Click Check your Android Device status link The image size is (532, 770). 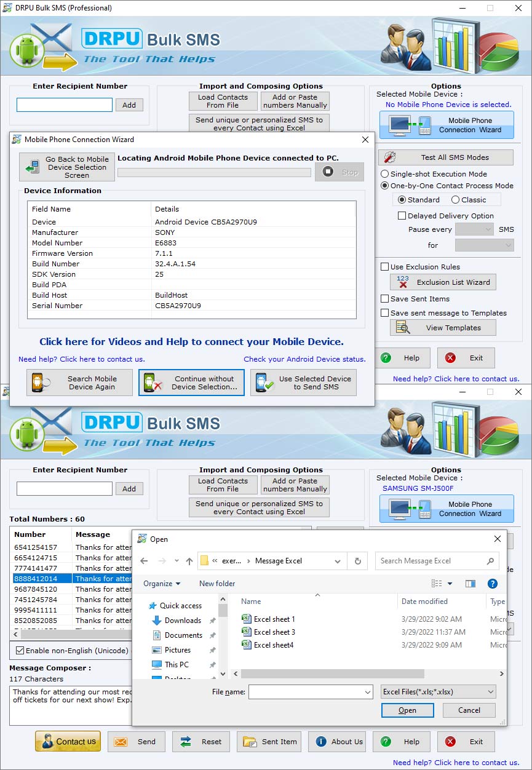[x=306, y=359]
